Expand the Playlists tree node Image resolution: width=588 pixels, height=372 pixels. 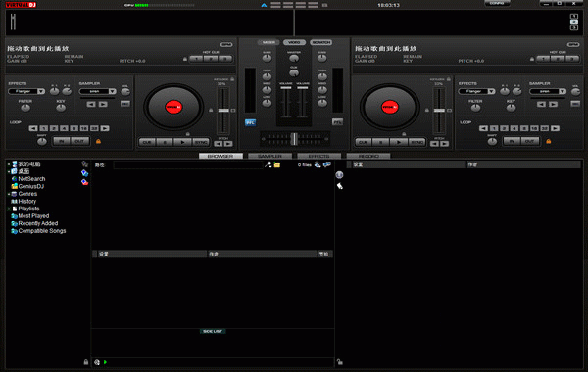pyautogui.click(x=9, y=209)
